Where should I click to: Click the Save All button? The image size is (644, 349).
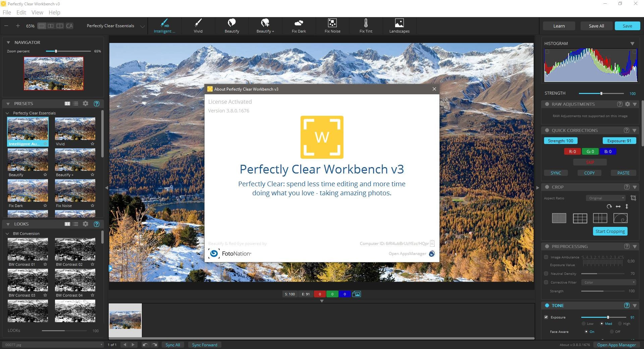click(x=596, y=26)
